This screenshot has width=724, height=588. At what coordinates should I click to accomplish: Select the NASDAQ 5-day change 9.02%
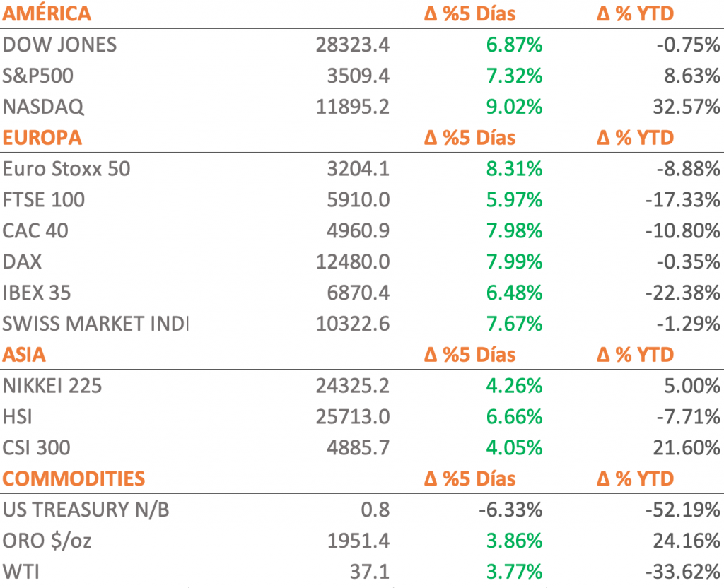(514, 107)
